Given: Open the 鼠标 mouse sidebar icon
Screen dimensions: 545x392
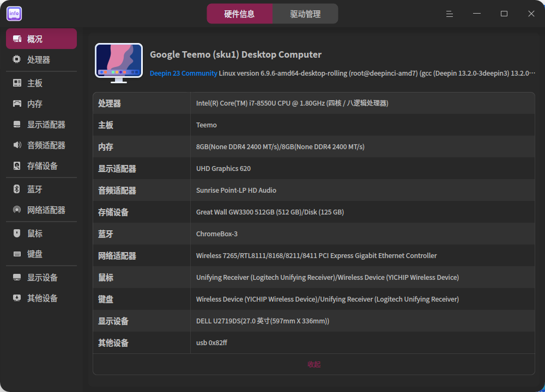Looking at the screenshot, I should point(17,233).
